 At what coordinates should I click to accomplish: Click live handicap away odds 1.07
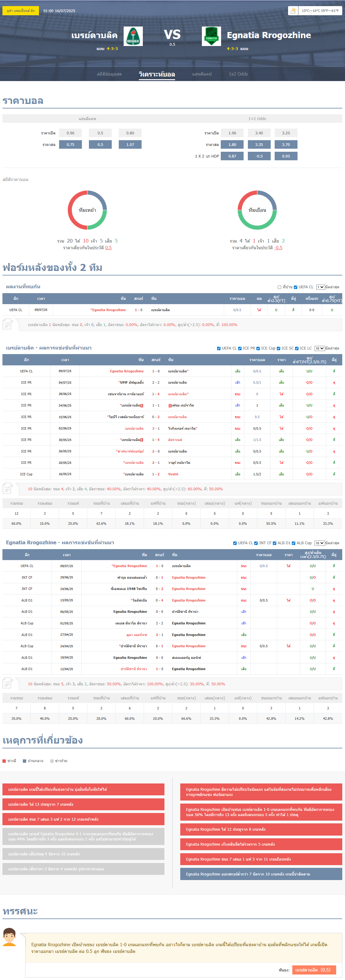[x=130, y=144]
